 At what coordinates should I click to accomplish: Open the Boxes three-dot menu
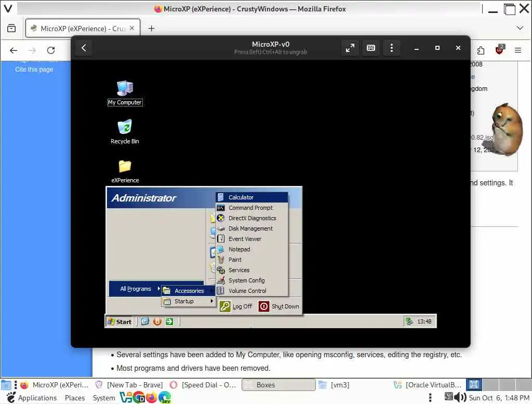point(392,48)
